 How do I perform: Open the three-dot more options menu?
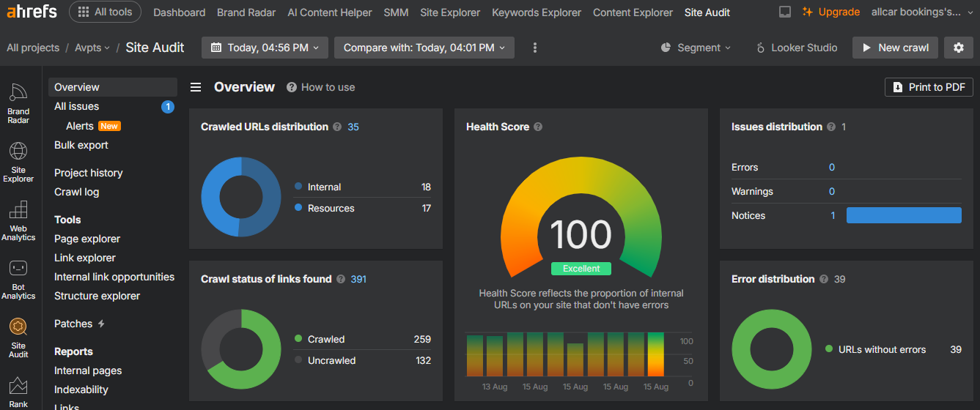535,48
